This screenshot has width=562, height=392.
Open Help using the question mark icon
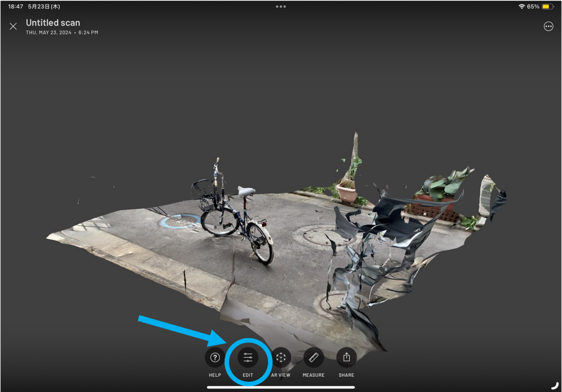click(215, 358)
